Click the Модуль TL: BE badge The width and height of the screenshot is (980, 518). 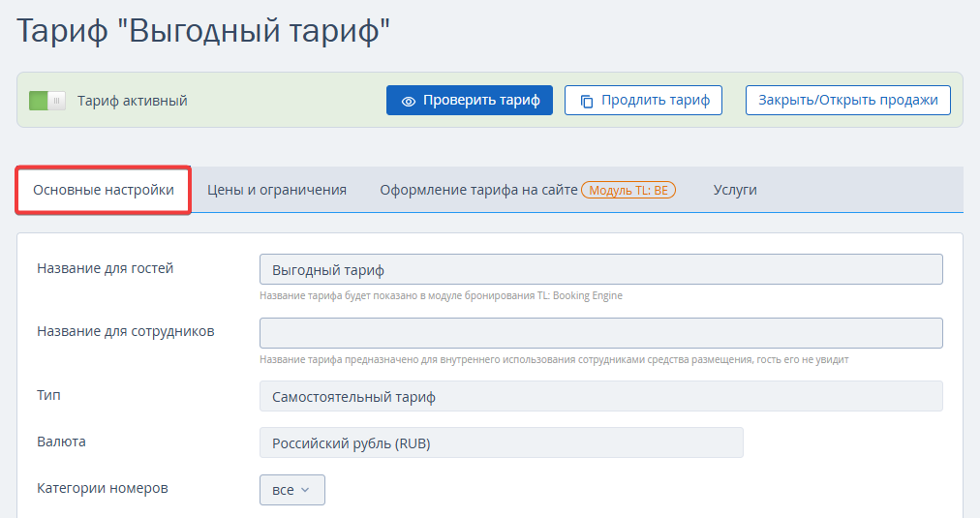(x=628, y=191)
